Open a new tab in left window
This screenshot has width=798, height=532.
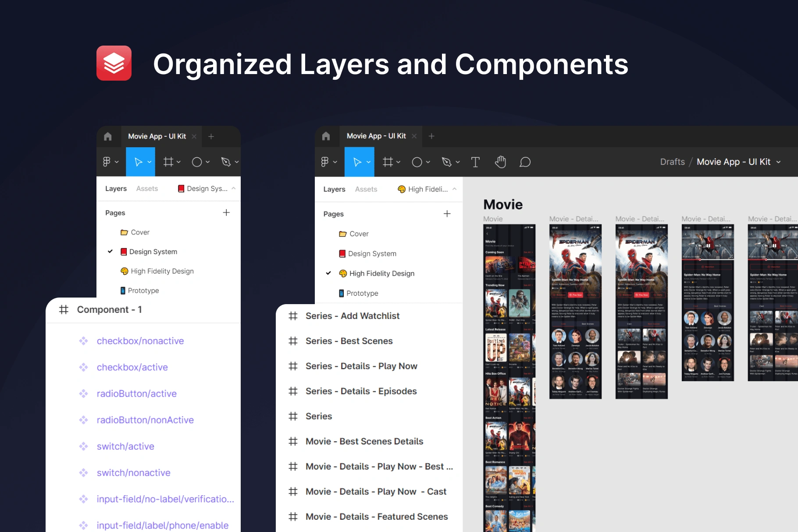(211, 136)
